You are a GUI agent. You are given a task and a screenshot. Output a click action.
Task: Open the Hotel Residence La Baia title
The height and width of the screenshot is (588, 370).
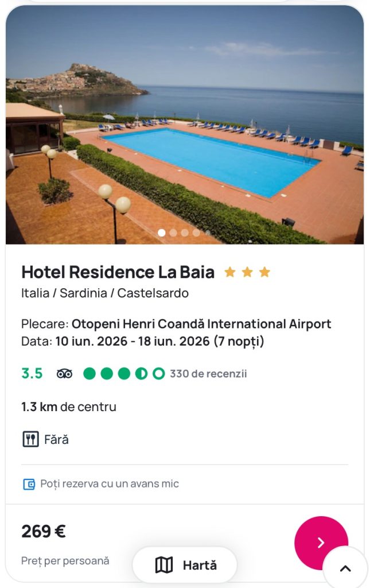[118, 272]
